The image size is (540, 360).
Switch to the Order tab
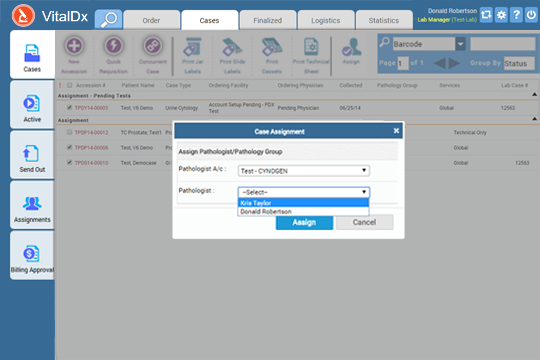pos(152,20)
